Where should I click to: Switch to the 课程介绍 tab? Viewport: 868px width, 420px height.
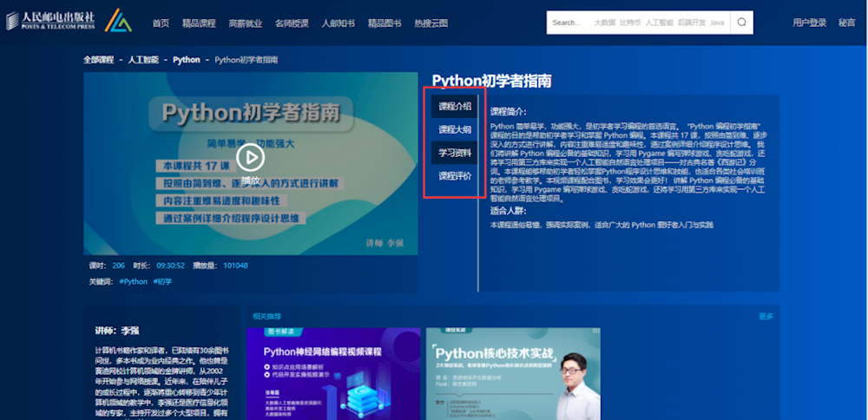455,107
